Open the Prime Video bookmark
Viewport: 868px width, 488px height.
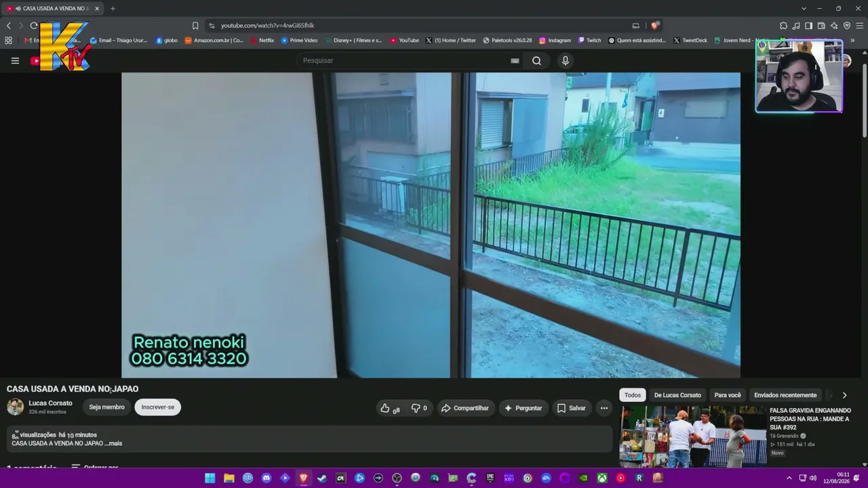click(x=299, y=41)
